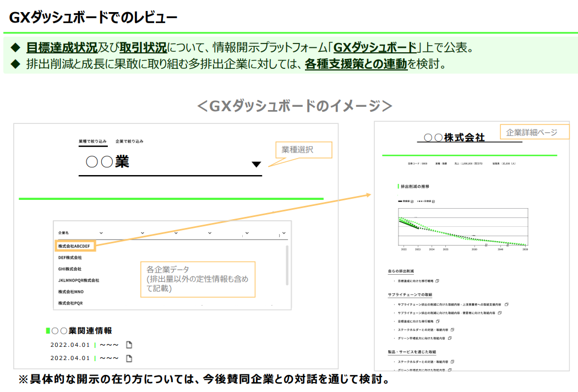Click the ＜GXダッシュボードのイメージ＞ caption
The image size is (578, 392).
(295, 106)
